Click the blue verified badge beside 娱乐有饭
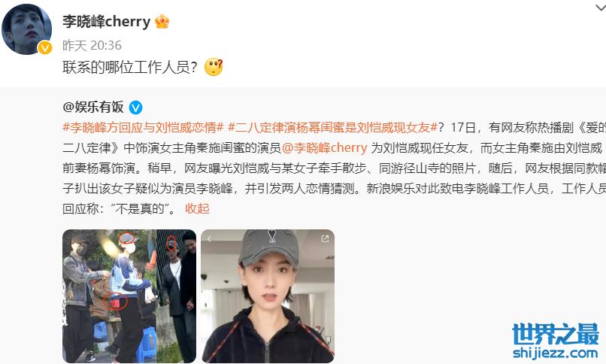Viewport: 606px width, 364px height. [x=135, y=108]
